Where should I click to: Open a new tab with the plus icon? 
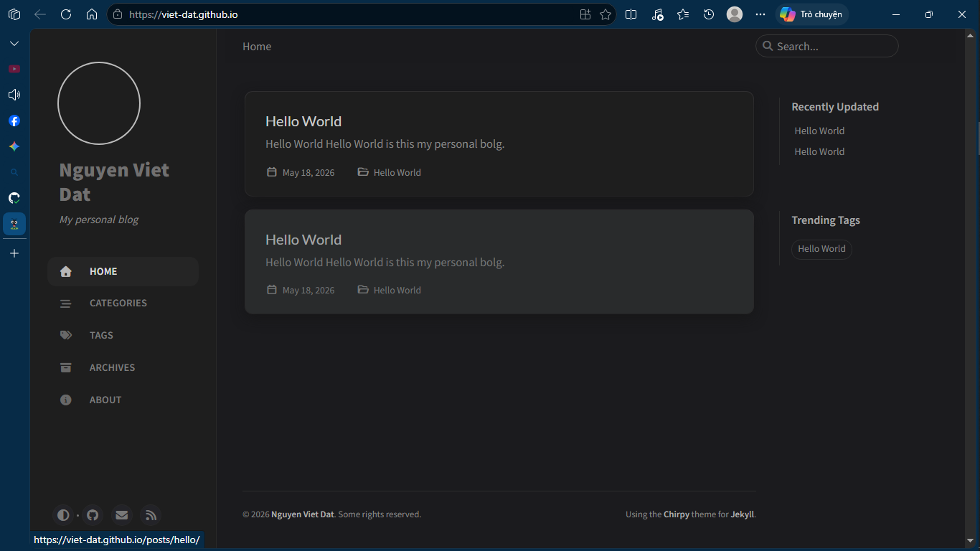[x=14, y=253]
